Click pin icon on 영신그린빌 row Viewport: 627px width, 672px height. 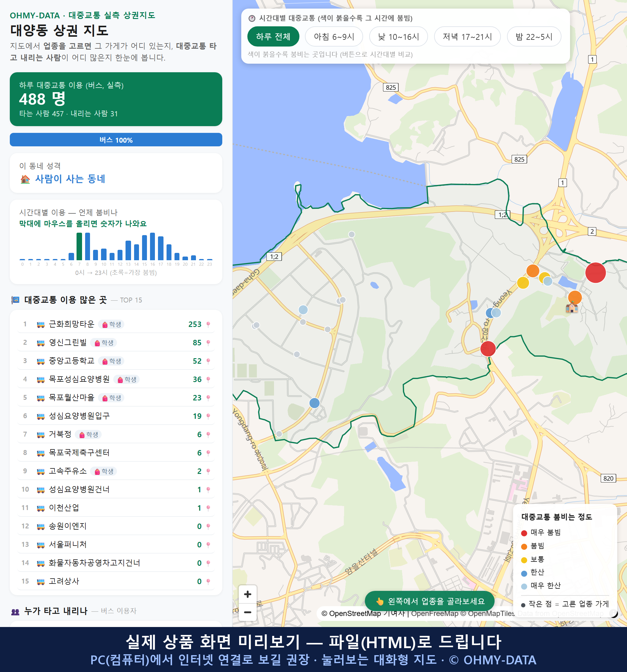(208, 343)
